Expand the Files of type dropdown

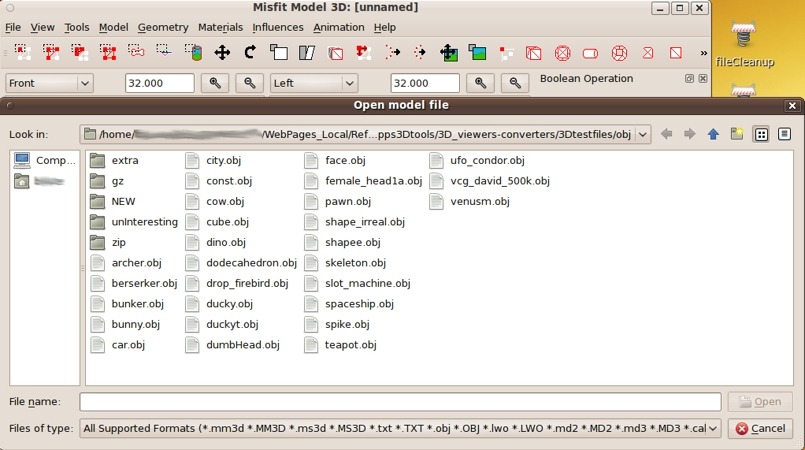coord(713,428)
